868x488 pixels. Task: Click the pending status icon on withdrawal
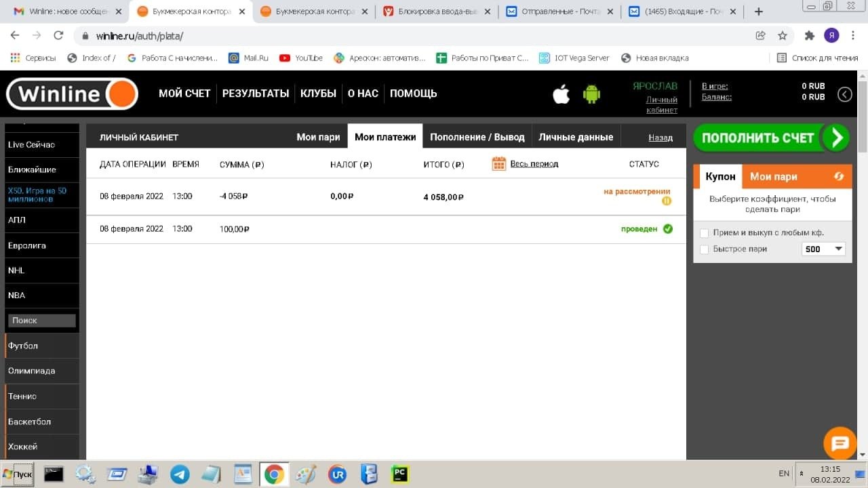(667, 201)
